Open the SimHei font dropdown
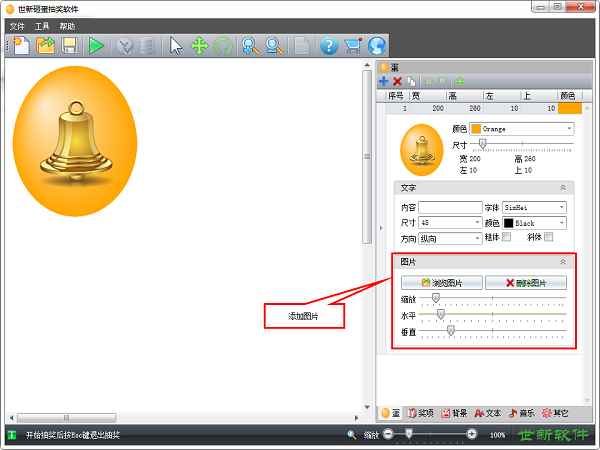The height and width of the screenshot is (450, 600). click(534, 207)
